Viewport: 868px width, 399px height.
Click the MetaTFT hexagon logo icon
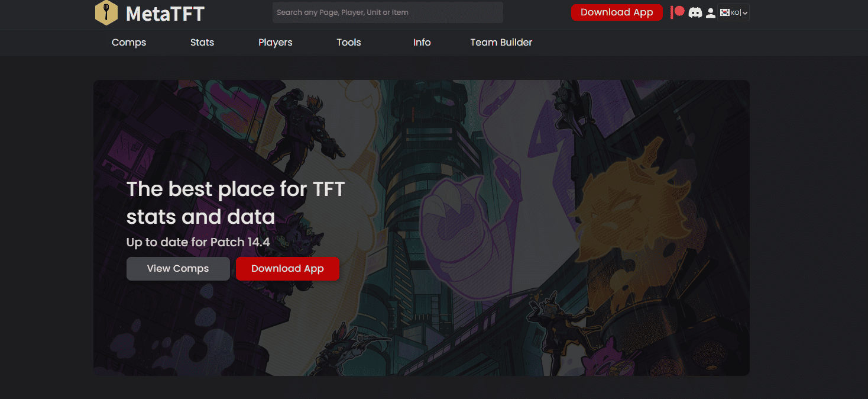coord(106,12)
